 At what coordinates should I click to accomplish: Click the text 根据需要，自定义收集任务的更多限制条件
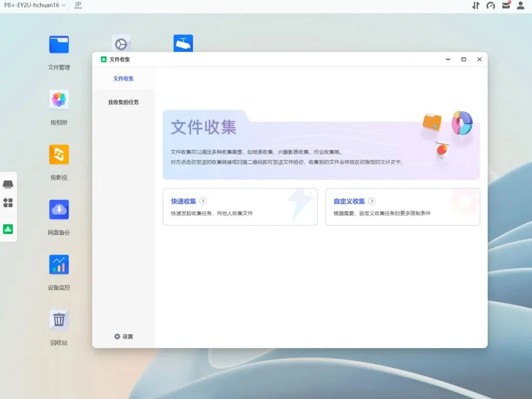pos(382,213)
